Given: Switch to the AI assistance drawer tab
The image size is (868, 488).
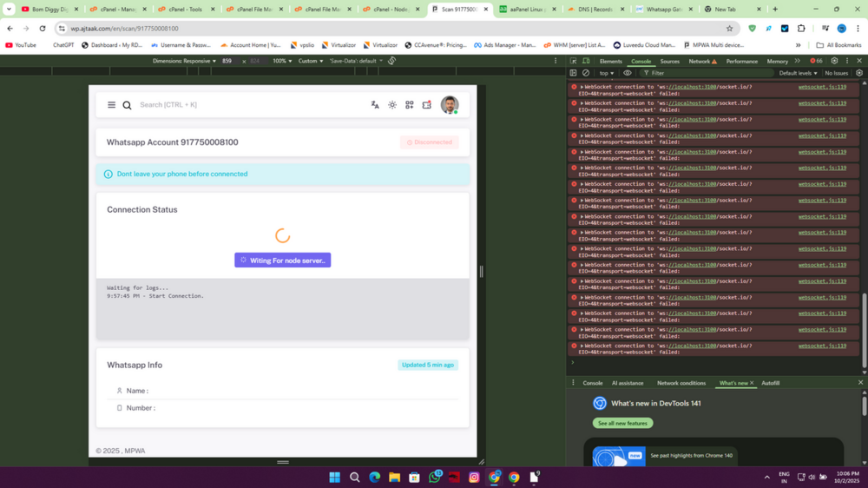Looking at the screenshot, I should (628, 383).
